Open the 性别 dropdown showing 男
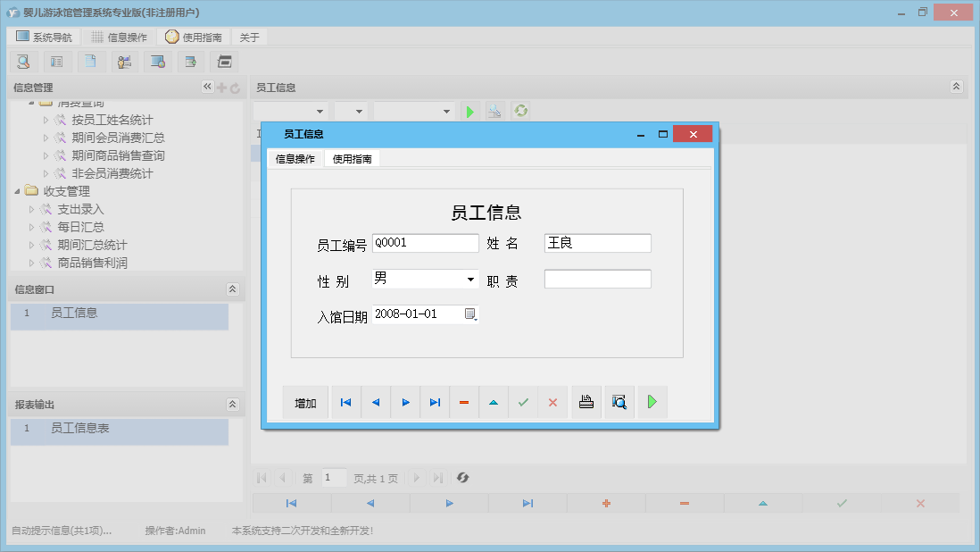This screenshot has width=980, height=552. click(x=470, y=279)
